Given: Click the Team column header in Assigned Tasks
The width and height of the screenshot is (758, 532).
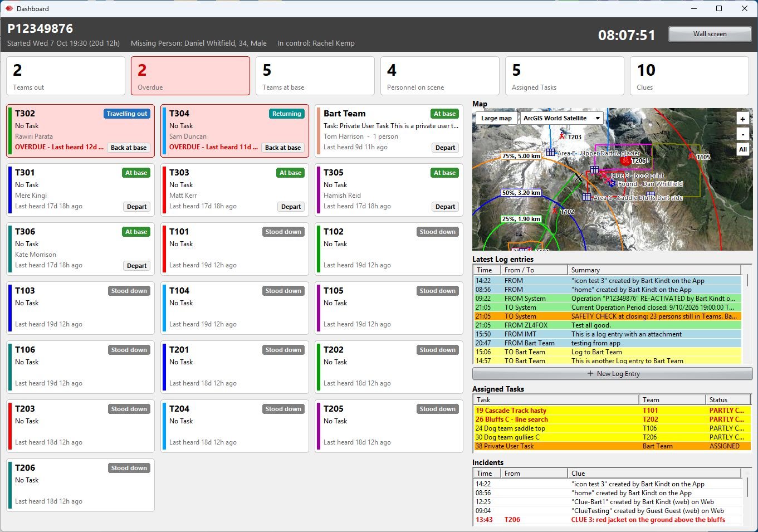Looking at the screenshot, I should (672, 400).
